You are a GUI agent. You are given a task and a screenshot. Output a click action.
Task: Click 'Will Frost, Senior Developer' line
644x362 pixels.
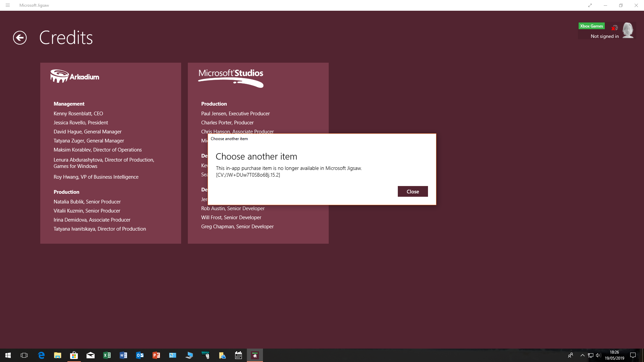coord(231,218)
